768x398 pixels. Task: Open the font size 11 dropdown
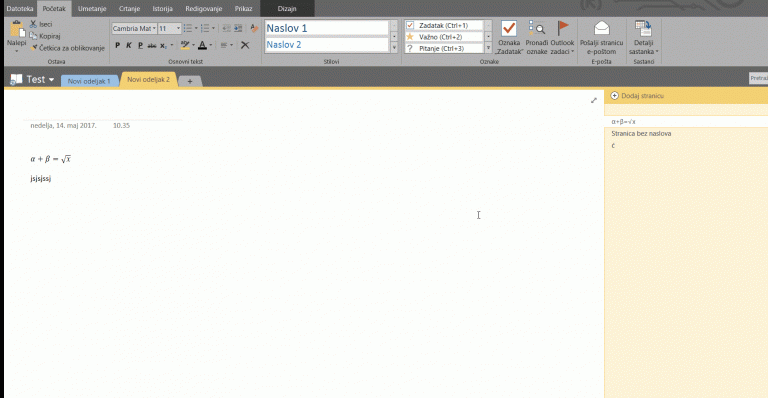178,28
